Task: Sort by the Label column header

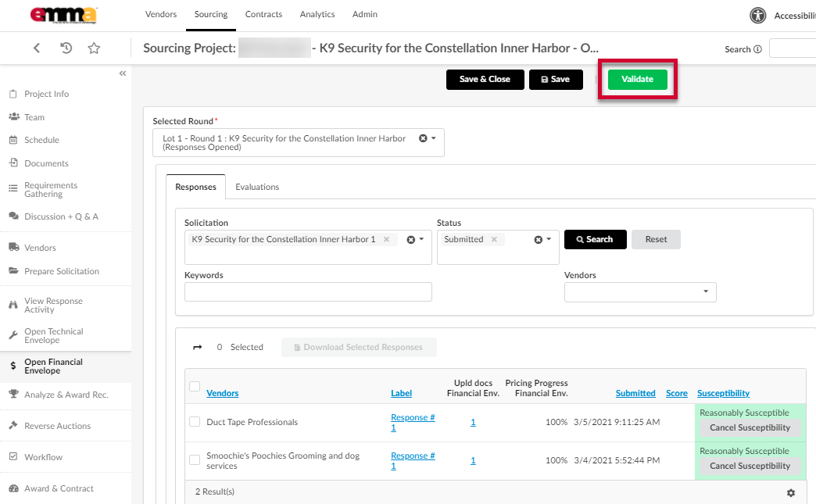Action: click(401, 393)
